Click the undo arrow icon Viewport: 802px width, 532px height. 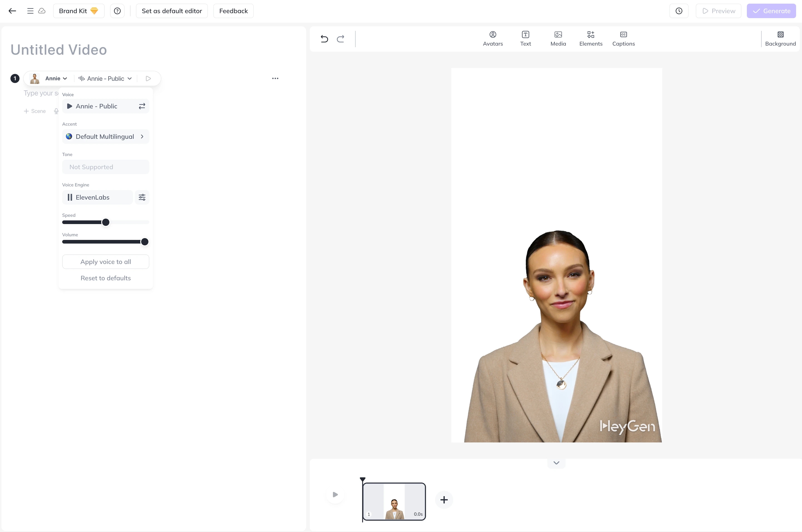tap(324, 39)
